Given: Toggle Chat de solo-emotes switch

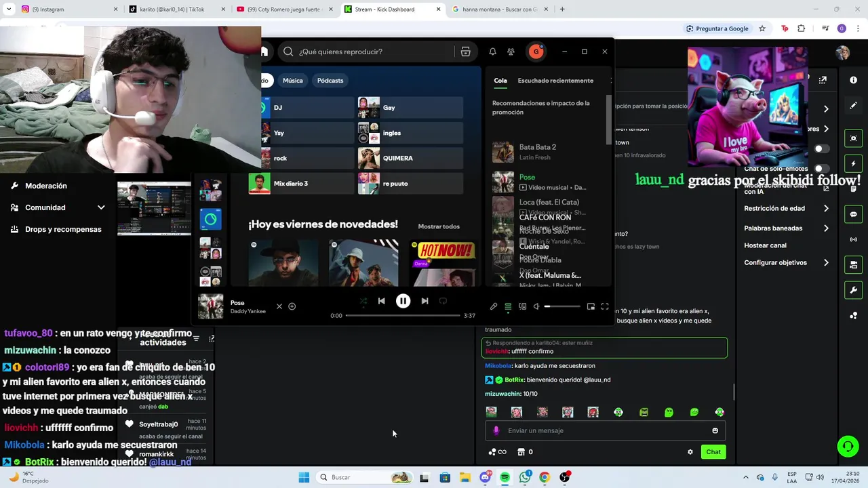Looking at the screenshot, I should (x=821, y=168).
